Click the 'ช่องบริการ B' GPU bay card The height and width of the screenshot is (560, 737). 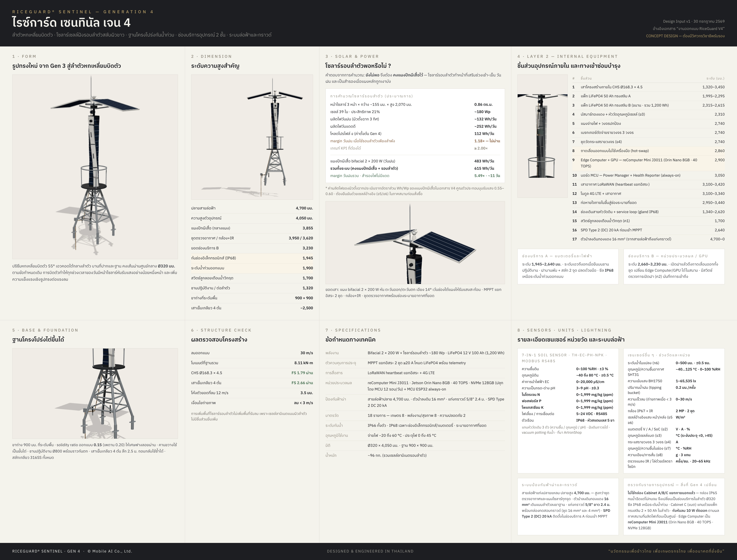tap(674, 266)
